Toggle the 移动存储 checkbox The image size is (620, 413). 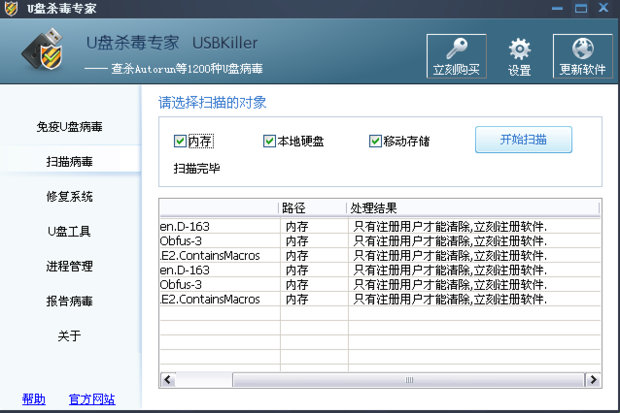coord(375,141)
